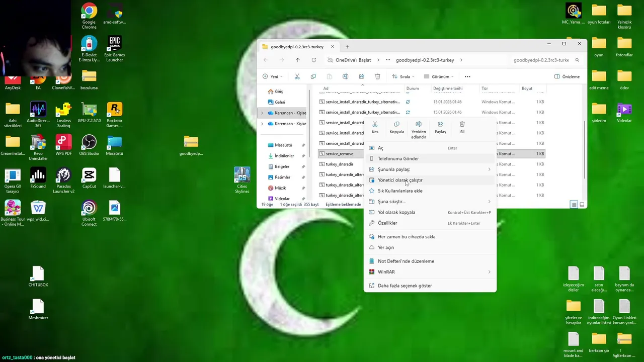The image size is (644, 362).
Task: Click the Explorer cut toolbar icon
Action: pyautogui.click(x=297, y=76)
